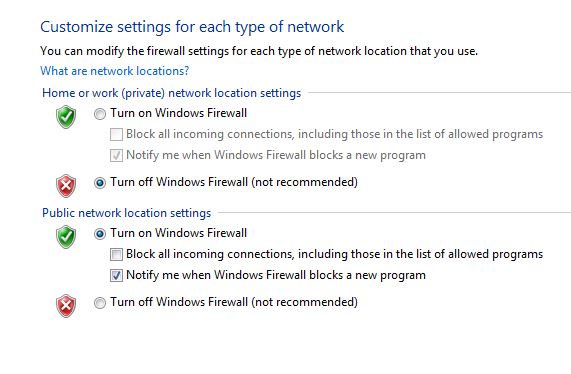
Task: Click green shield icon under Public network settings
Action: [66, 237]
